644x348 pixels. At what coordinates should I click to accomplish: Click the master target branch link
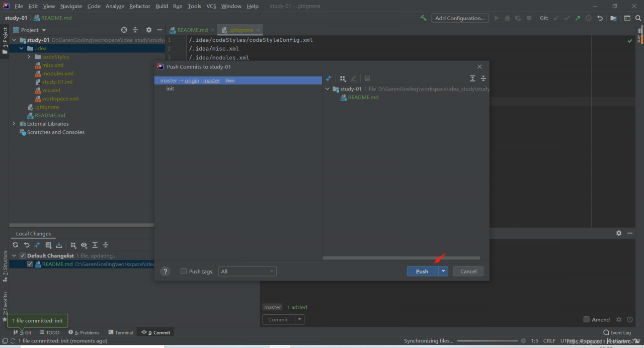point(211,80)
